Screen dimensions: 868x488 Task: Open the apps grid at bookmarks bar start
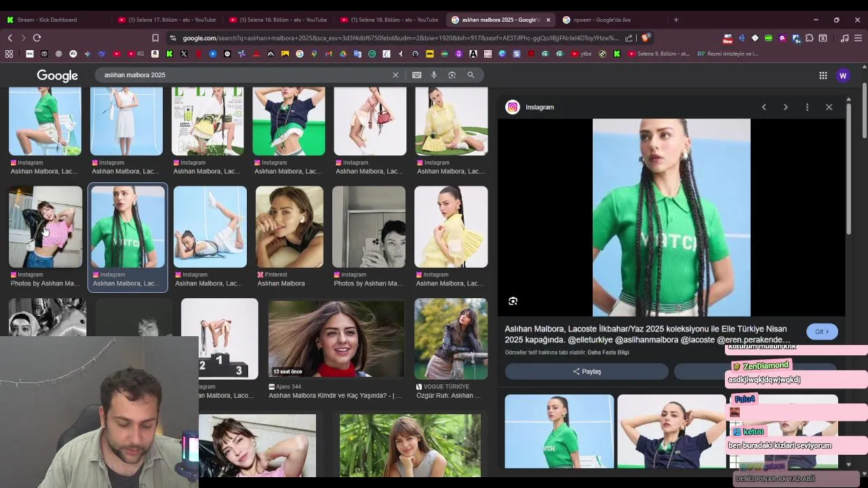tap(9, 54)
